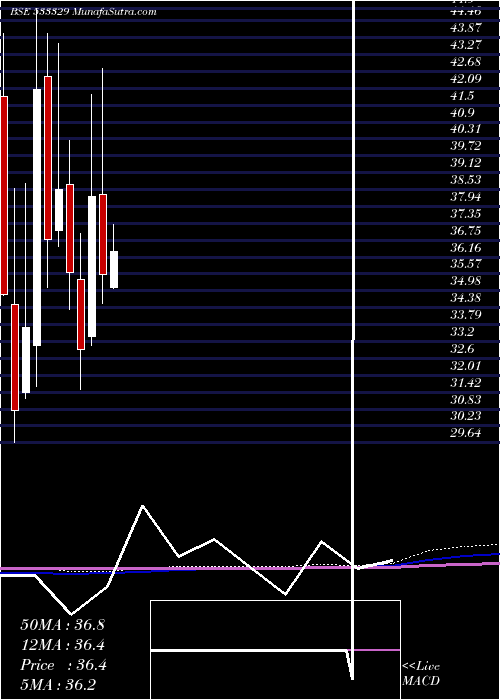Click the 12MA : 36.4 readout
This screenshot has width=500, height=700.
[x=62, y=645]
